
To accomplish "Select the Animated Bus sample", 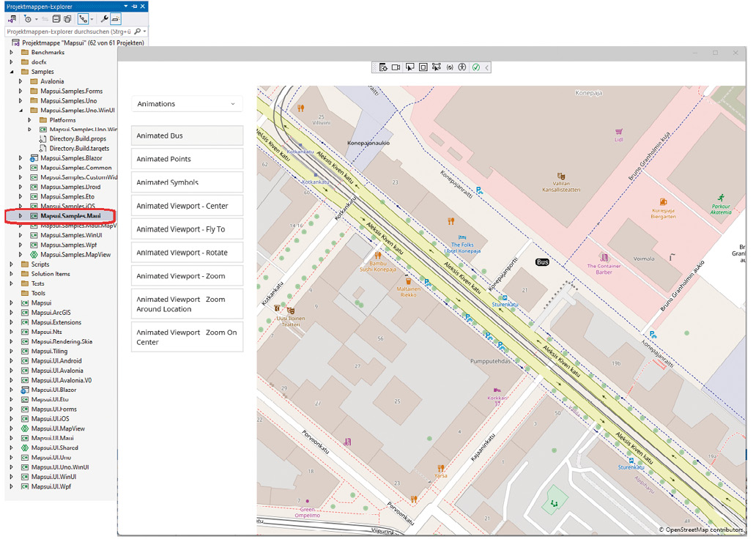I will click(x=187, y=135).
